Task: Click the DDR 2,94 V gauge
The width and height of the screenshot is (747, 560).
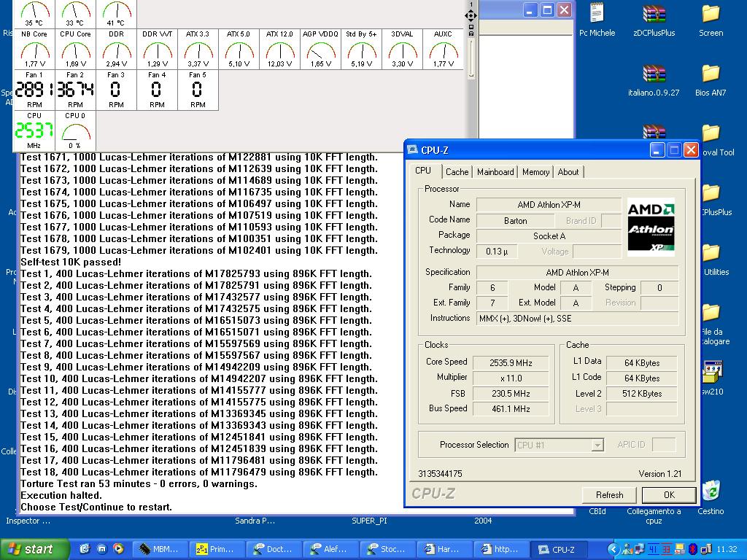Action: [x=116, y=50]
